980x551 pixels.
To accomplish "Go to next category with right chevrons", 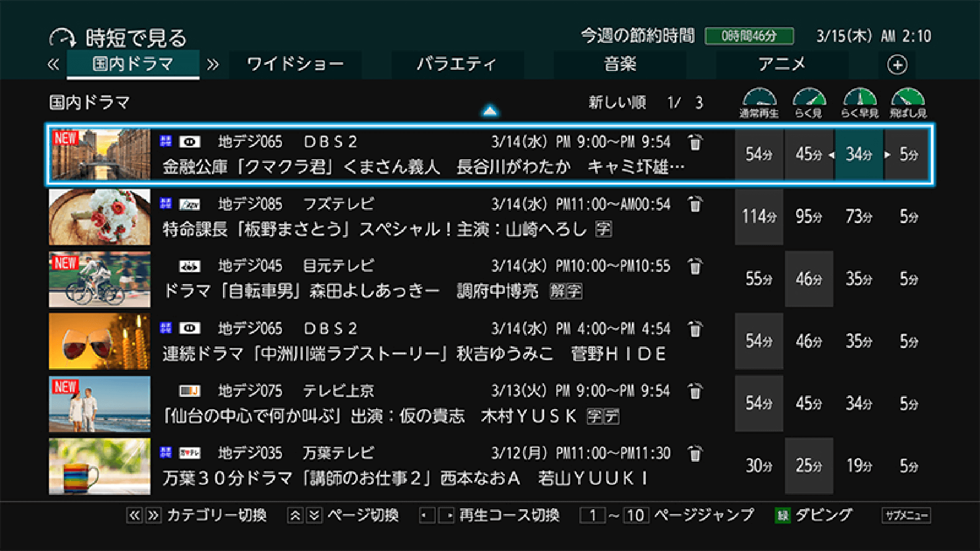I will pos(213,64).
